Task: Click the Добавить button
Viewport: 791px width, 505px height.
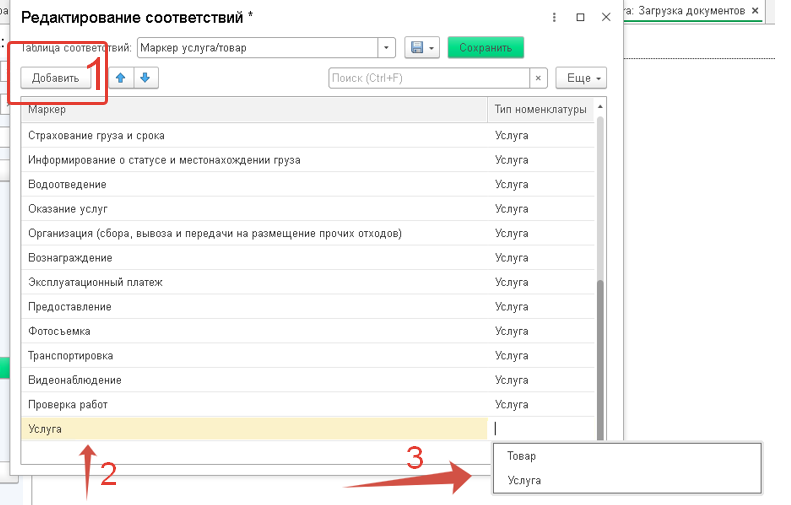Action: [55, 78]
